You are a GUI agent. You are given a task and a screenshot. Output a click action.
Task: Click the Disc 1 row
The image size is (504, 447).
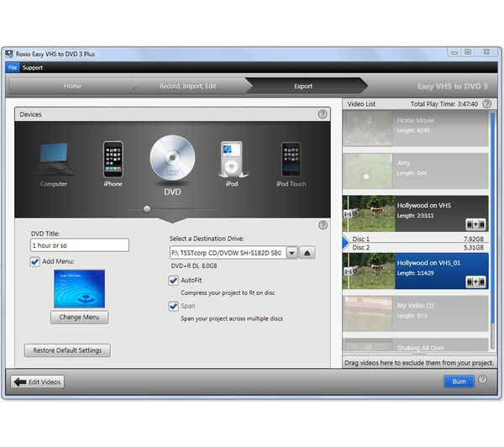(417, 239)
